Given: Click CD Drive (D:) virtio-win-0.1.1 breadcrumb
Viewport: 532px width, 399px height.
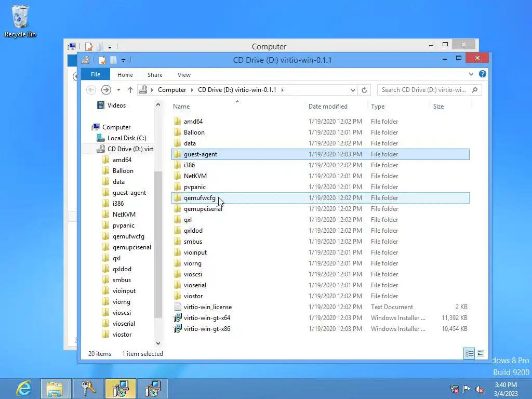Looking at the screenshot, I should [x=237, y=90].
